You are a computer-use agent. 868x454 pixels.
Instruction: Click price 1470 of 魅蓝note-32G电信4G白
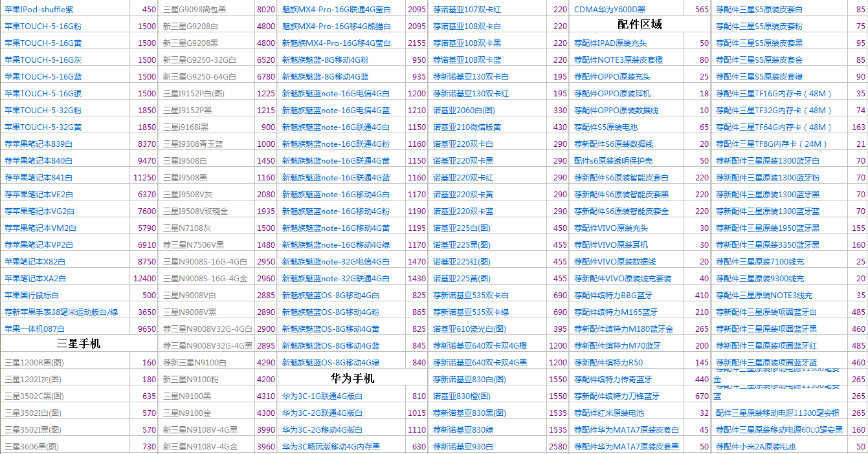[x=417, y=261]
